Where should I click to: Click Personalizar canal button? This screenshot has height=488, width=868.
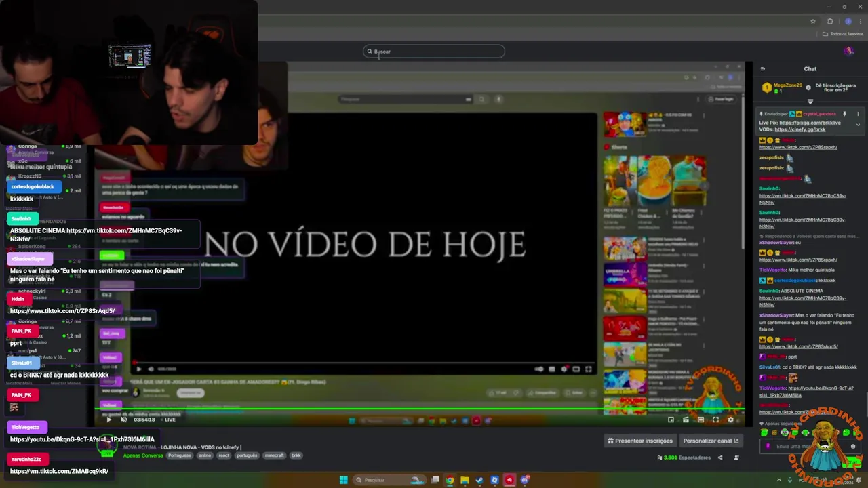(x=711, y=441)
